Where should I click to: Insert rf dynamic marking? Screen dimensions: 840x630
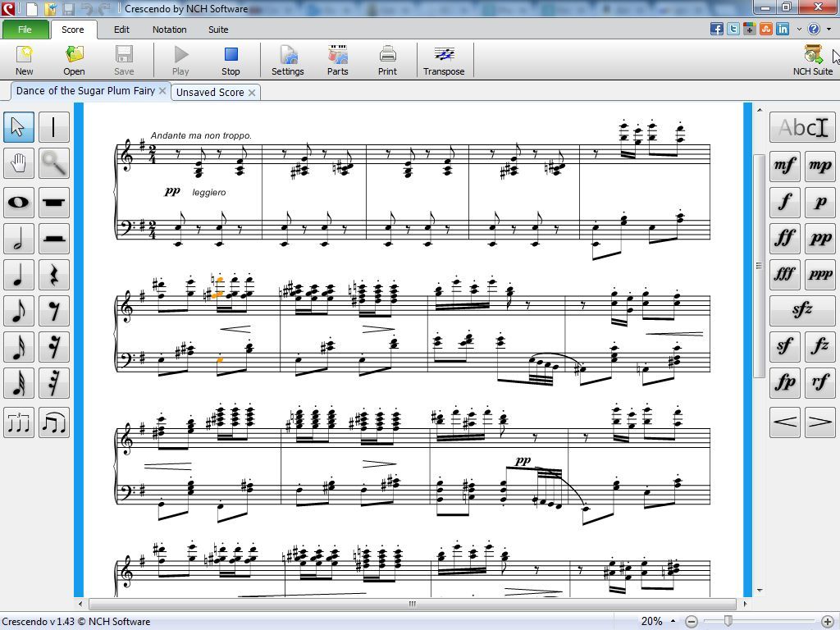pos(820,382)
